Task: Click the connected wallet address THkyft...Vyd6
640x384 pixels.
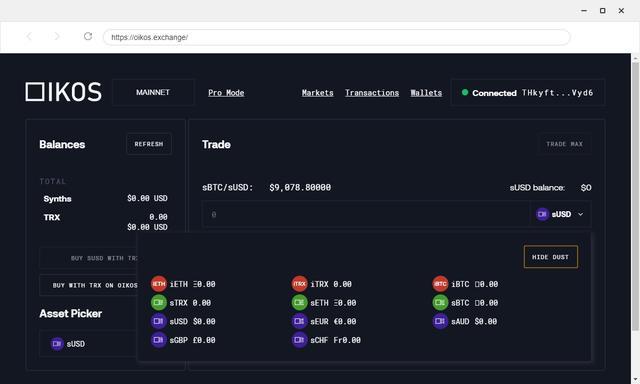Action: [x=557, y=93]
